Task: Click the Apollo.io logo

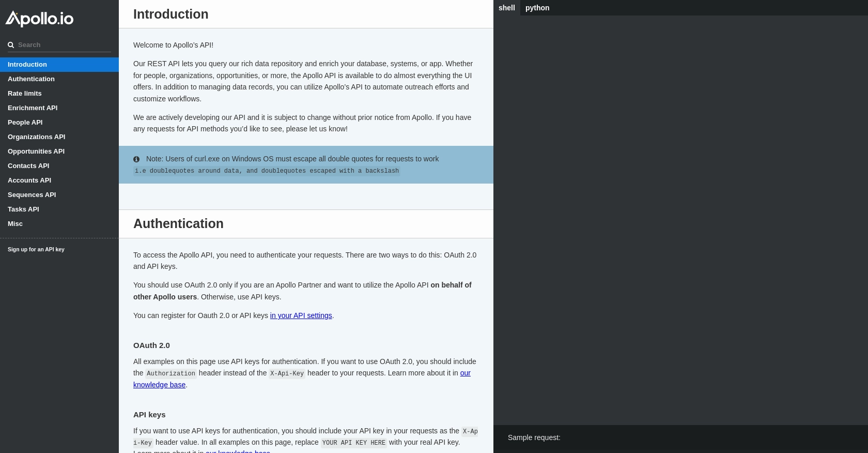Action: pyautogui.click(x=39, y=19)
